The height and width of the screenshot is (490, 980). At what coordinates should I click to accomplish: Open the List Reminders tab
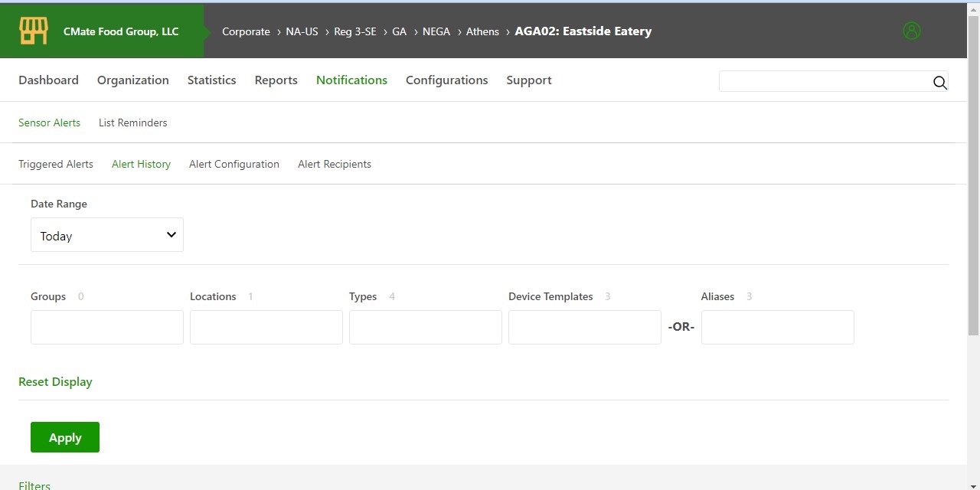pos(132,122)
